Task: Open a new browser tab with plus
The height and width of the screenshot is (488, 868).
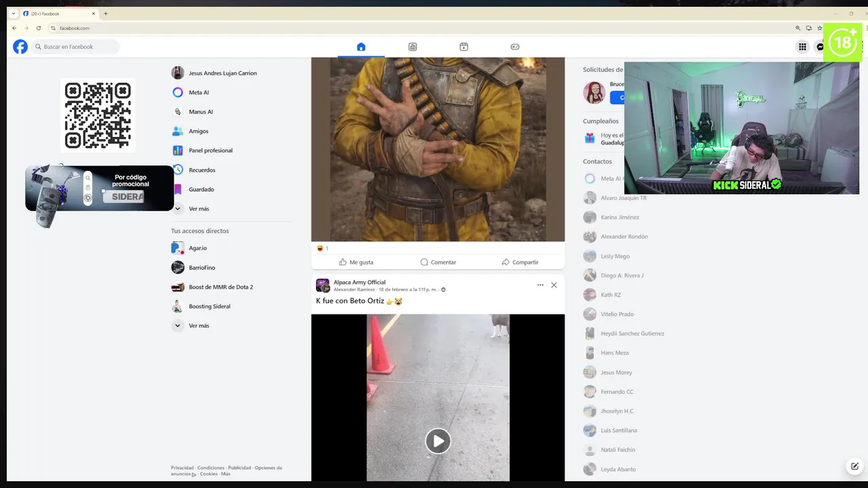Action: click(x=105, y=14)
